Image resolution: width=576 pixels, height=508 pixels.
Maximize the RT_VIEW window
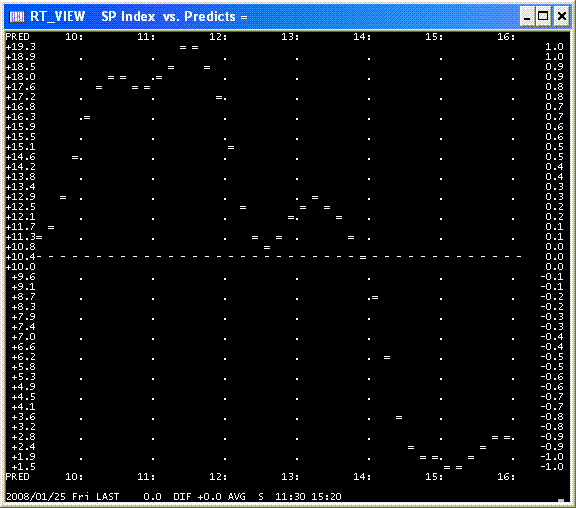(x=543, y=16)
